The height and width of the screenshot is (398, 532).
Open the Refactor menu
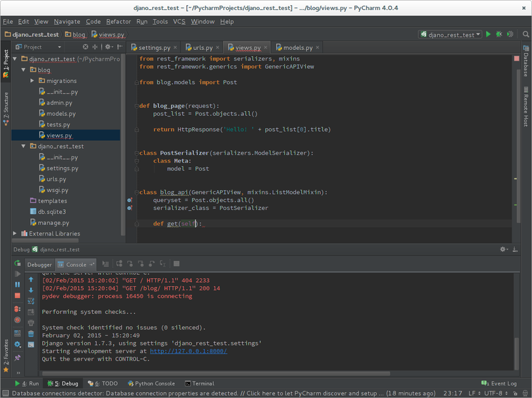click(x=118, y=21)
